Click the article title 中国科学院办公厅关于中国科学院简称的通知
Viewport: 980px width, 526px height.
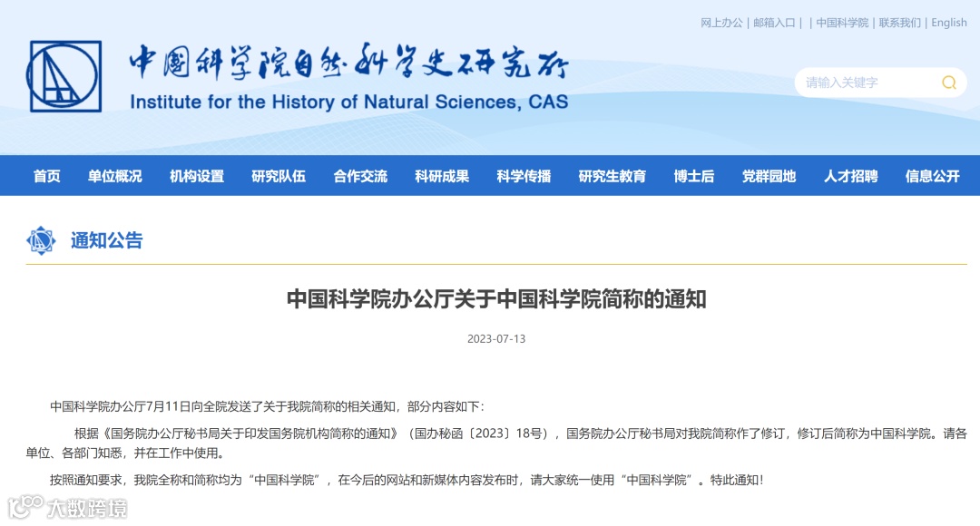coord(496,299)
